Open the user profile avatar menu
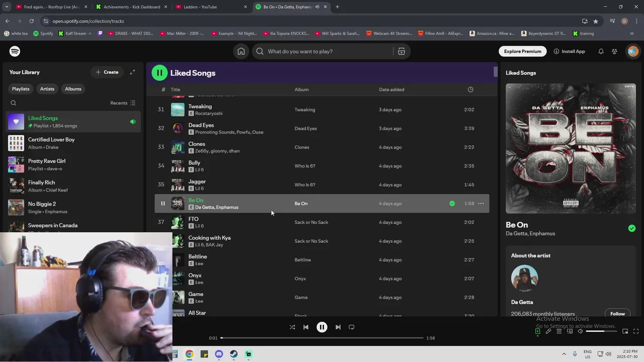This screenshot has height=362, width=644. [632, 51]
